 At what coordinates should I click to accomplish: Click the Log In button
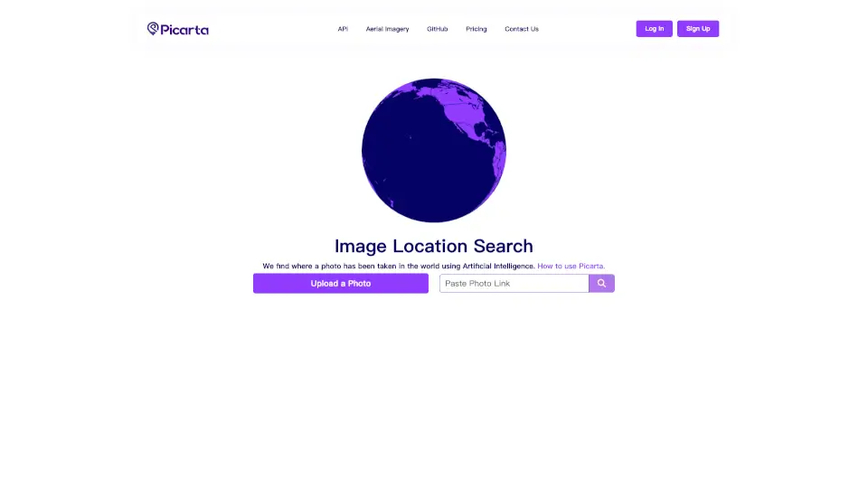coord(654,29)
